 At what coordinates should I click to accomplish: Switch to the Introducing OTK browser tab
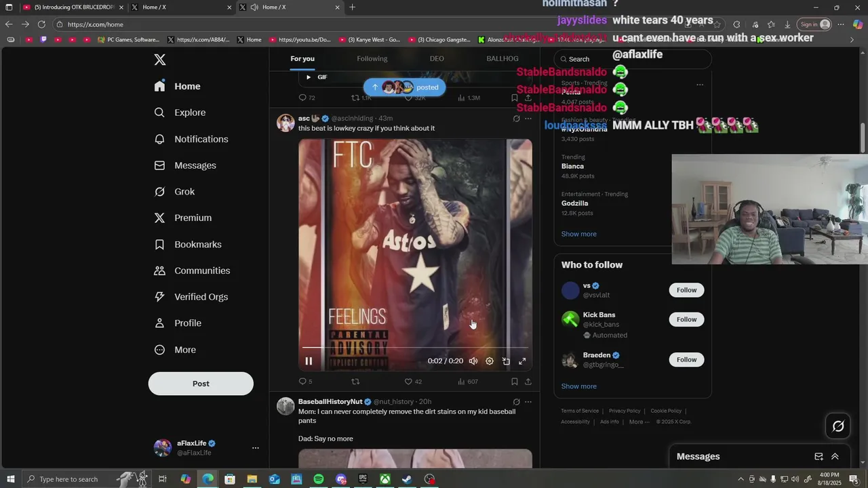click(73, 7)
